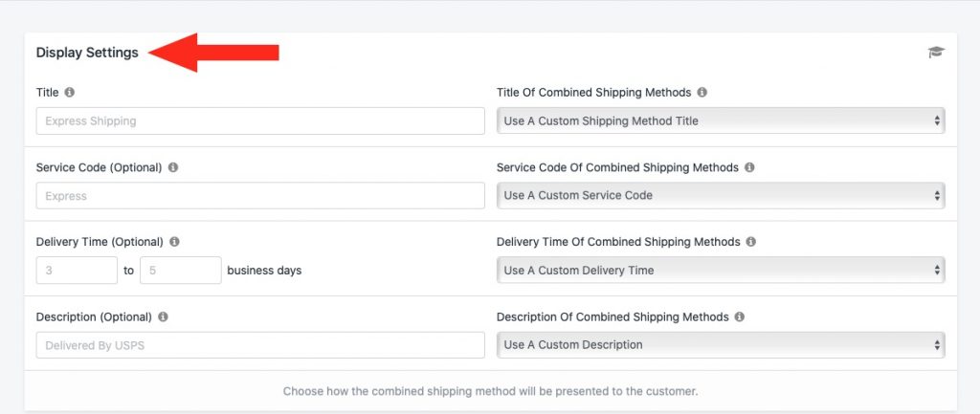
Task: Click the minimum delivery days field showing 3
Action: click(x=77, y=271)
